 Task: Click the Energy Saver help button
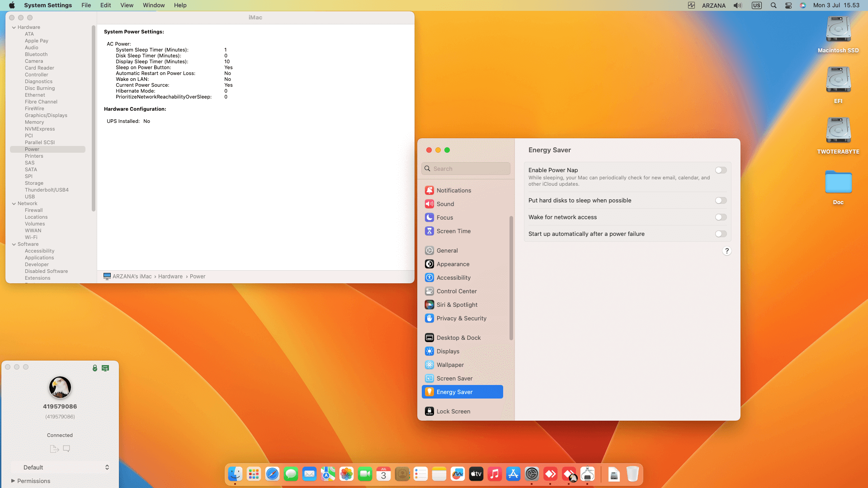pos(726,251)
